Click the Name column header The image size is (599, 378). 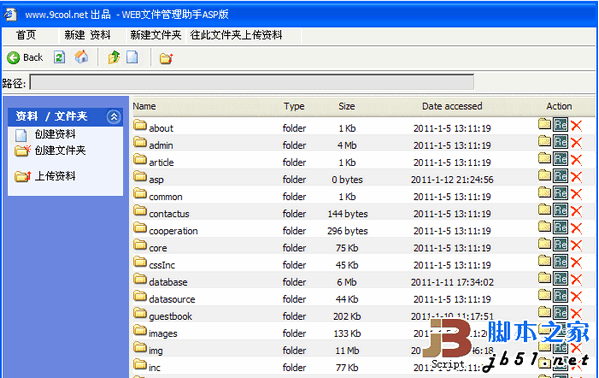(144, 106)
